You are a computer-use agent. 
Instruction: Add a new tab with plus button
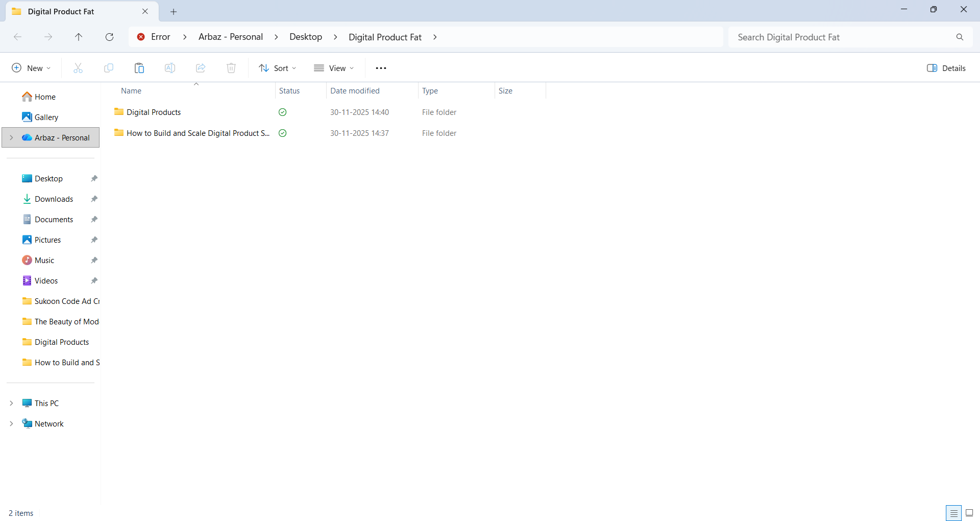tap(174, 12)
